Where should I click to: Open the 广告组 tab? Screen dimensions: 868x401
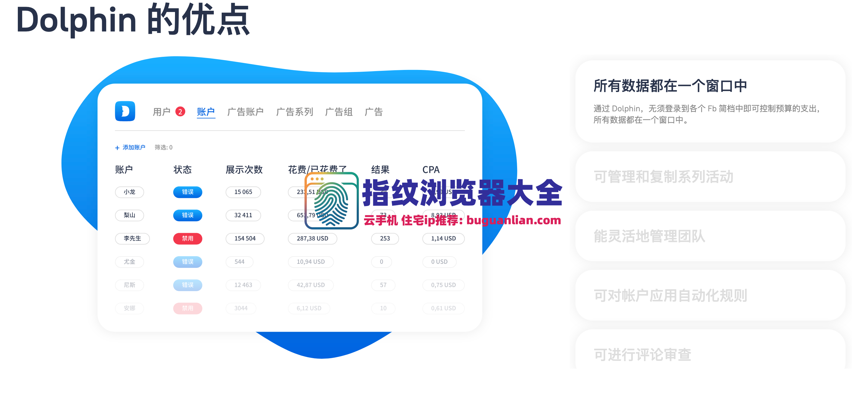point(339,111)
